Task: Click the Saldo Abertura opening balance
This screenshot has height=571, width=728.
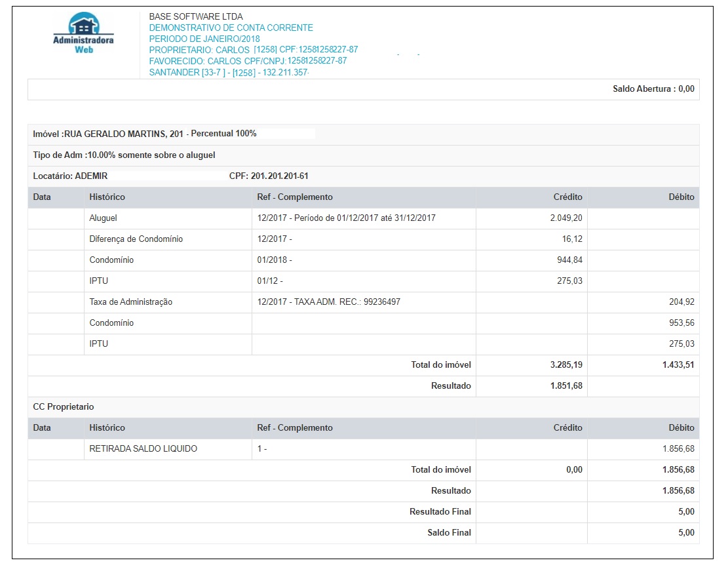Action: tap(653, 89)
